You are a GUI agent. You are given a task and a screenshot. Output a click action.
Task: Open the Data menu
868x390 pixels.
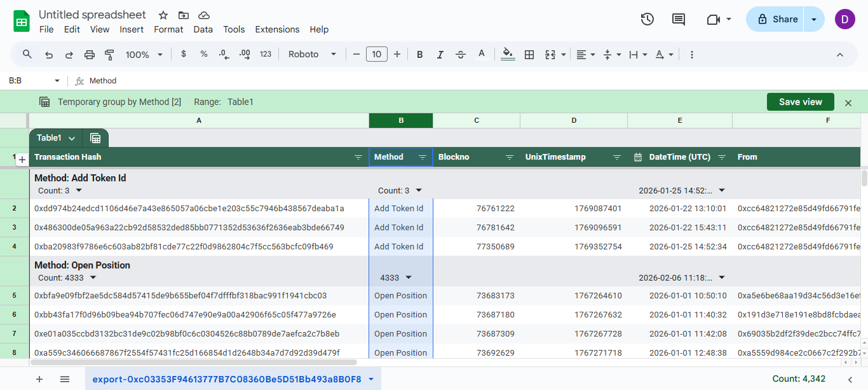(x=203, y=29)
